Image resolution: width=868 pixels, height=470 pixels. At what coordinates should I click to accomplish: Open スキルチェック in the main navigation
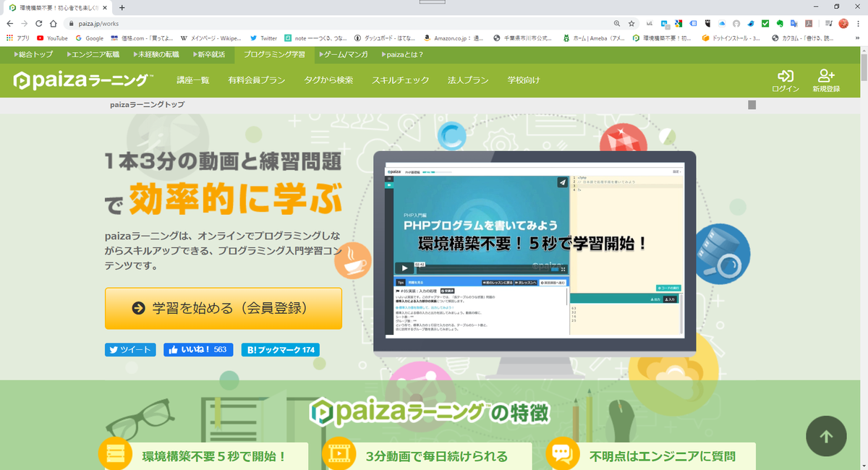coord(400,80)
